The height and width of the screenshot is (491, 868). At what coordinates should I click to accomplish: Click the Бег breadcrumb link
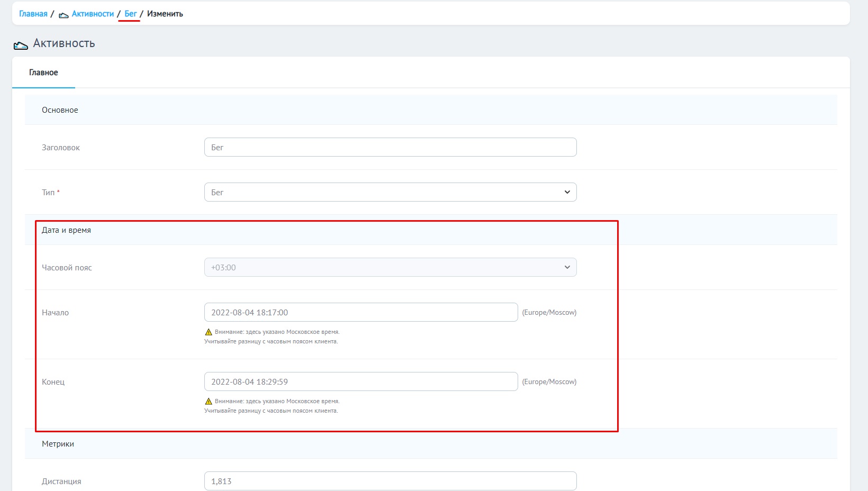[131, 14]
